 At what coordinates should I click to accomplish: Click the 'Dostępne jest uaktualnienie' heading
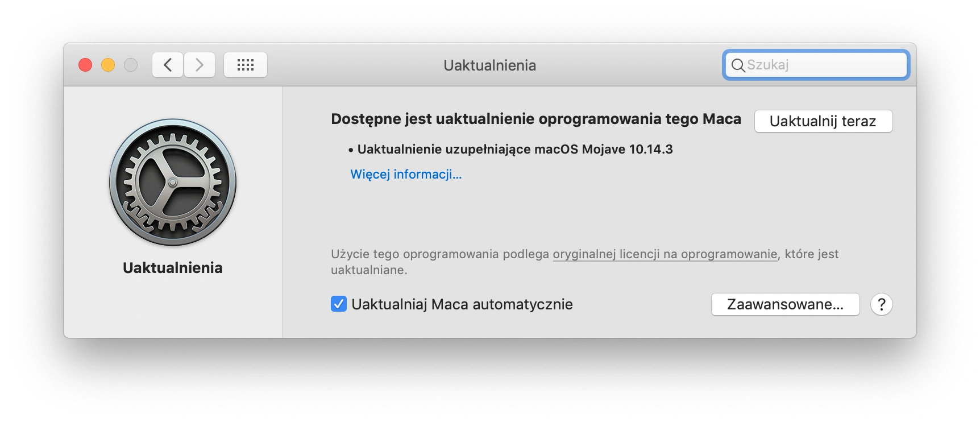pyautogui.click(x=536, y=119)
